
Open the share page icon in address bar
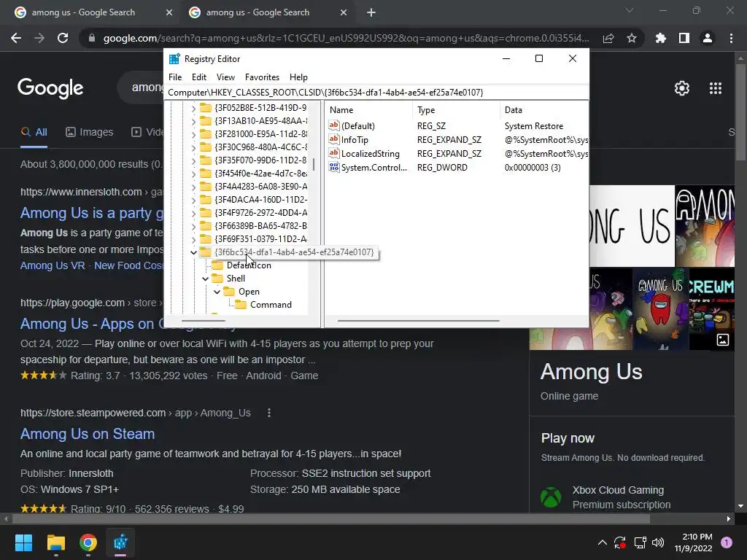click(x=608, y=38)
